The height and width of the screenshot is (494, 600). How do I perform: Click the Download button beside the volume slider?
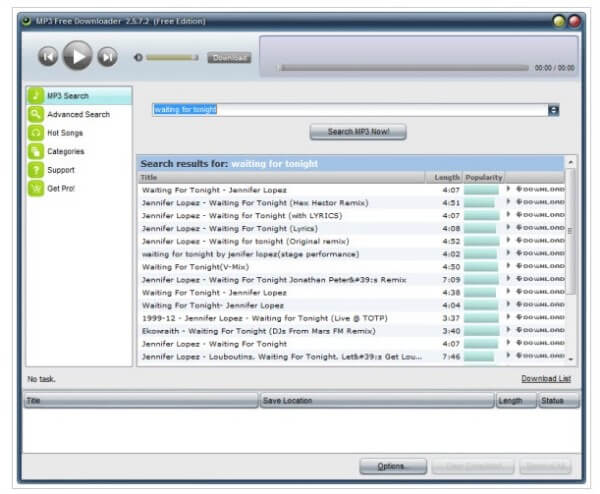pyautogui.click(x=229, y=58)
